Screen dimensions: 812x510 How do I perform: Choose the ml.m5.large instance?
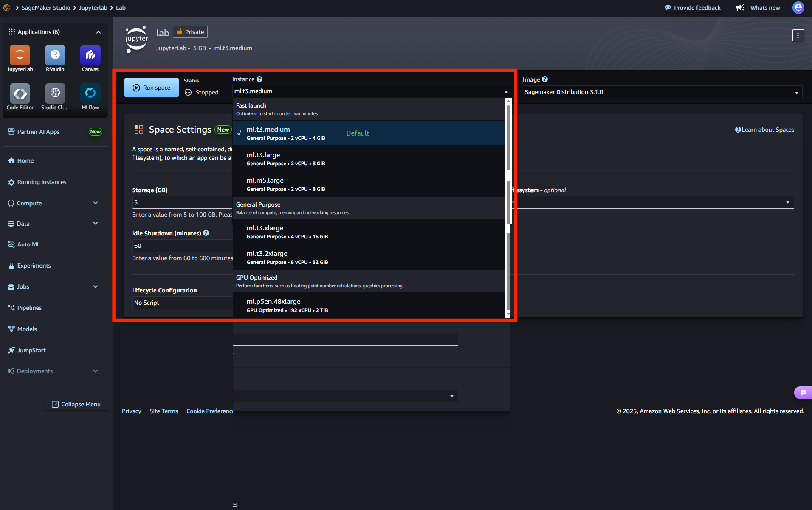[x=369, y=184]
